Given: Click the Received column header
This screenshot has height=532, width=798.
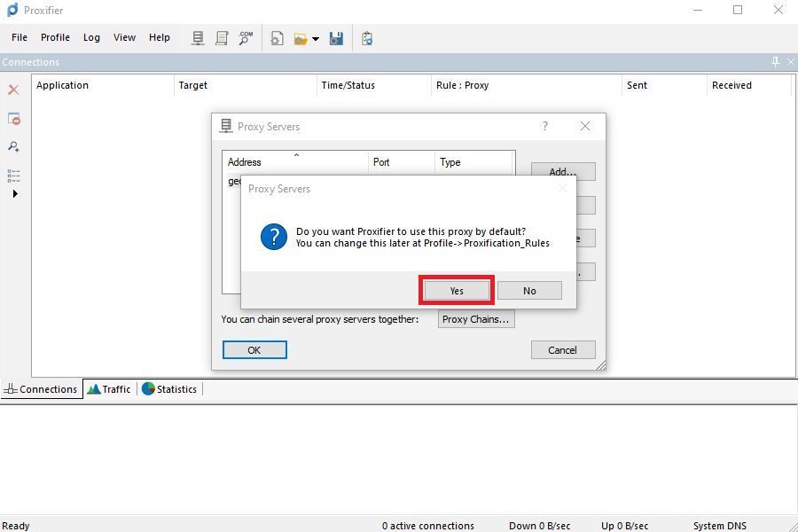Looking at the screenshot, I should point(749,85).
